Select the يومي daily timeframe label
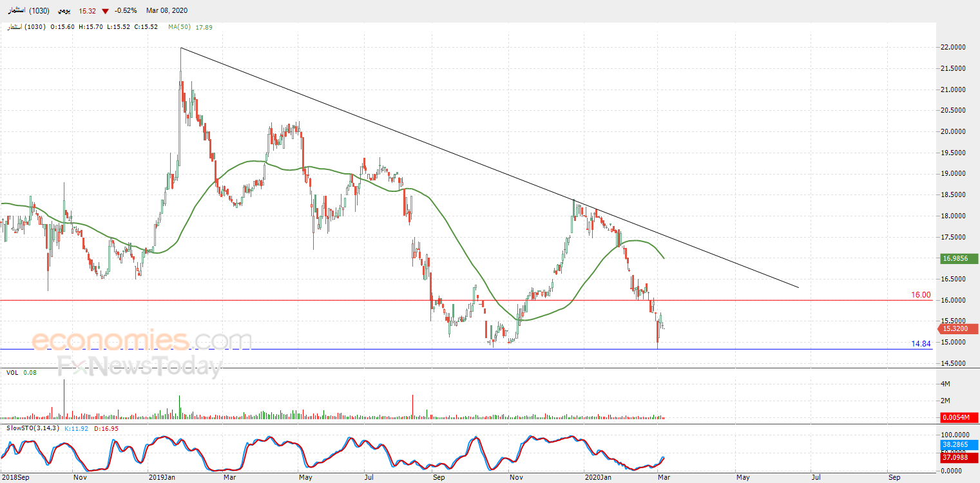The width and height of the screenshot is (980, 483). (x=63, y=11)
